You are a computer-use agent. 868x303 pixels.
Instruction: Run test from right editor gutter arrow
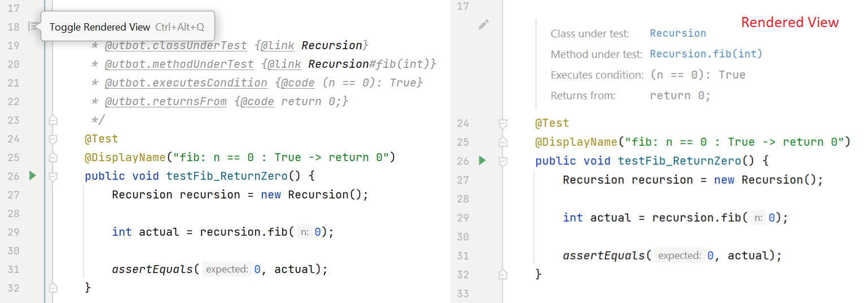482,161
